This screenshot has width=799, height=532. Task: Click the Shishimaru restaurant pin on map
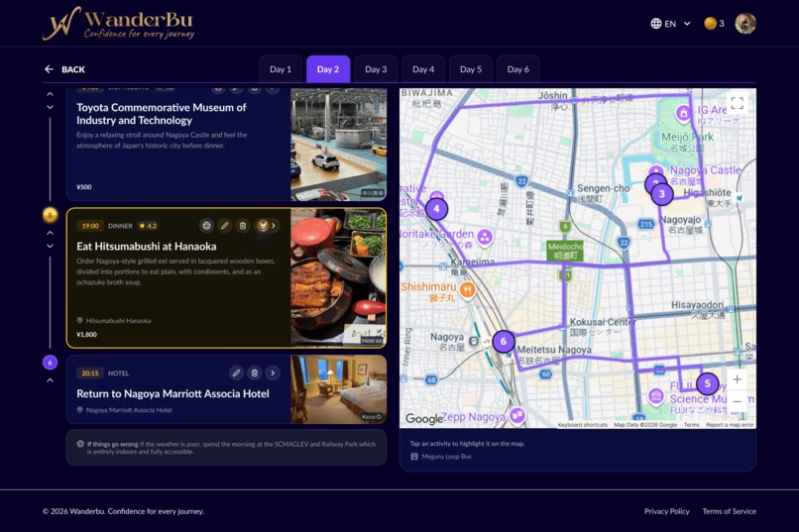[467, 290]
